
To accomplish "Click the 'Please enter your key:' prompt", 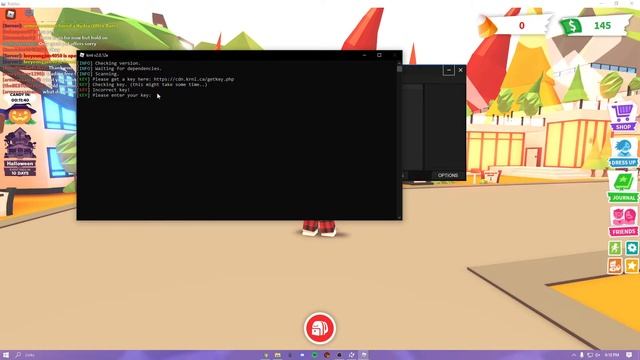I will click(x=122, y=95).
